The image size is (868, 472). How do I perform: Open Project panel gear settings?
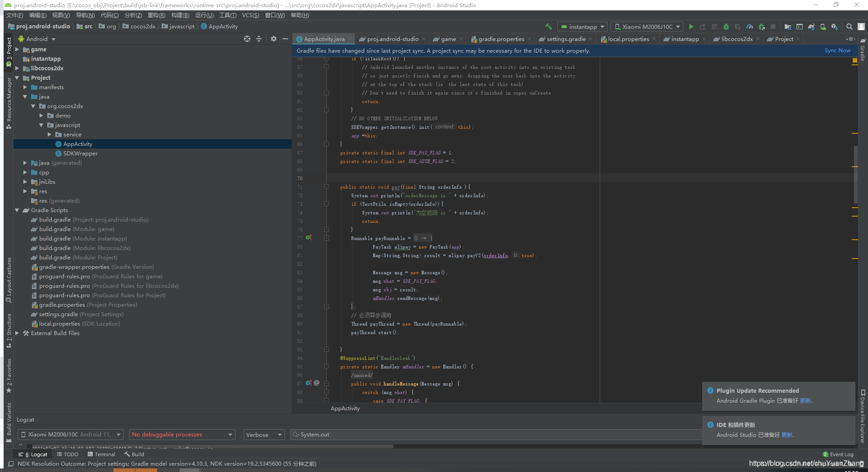point(273,39)
